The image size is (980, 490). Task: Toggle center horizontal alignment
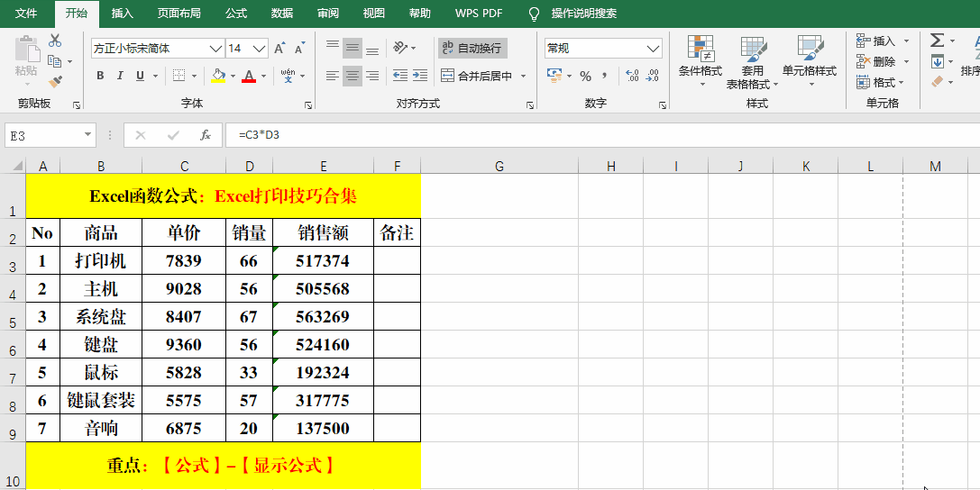[x=353, y=77]
